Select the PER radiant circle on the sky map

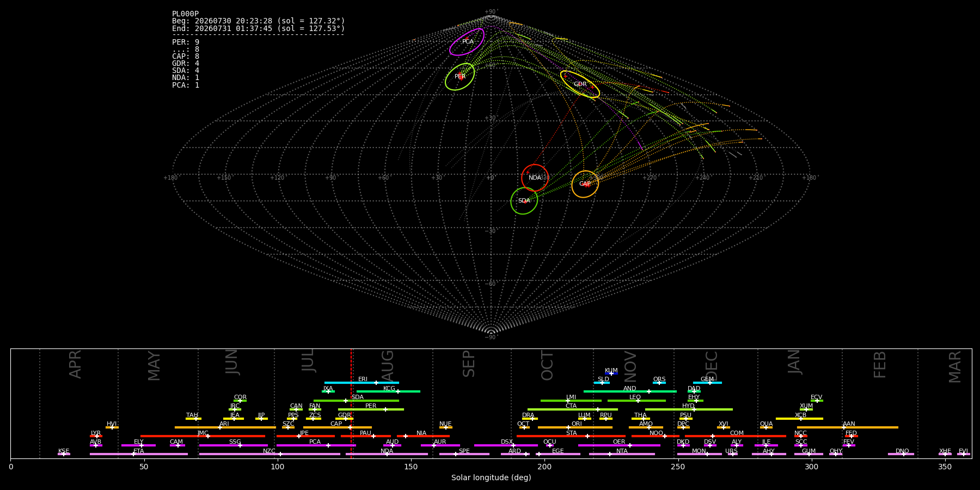460,77
